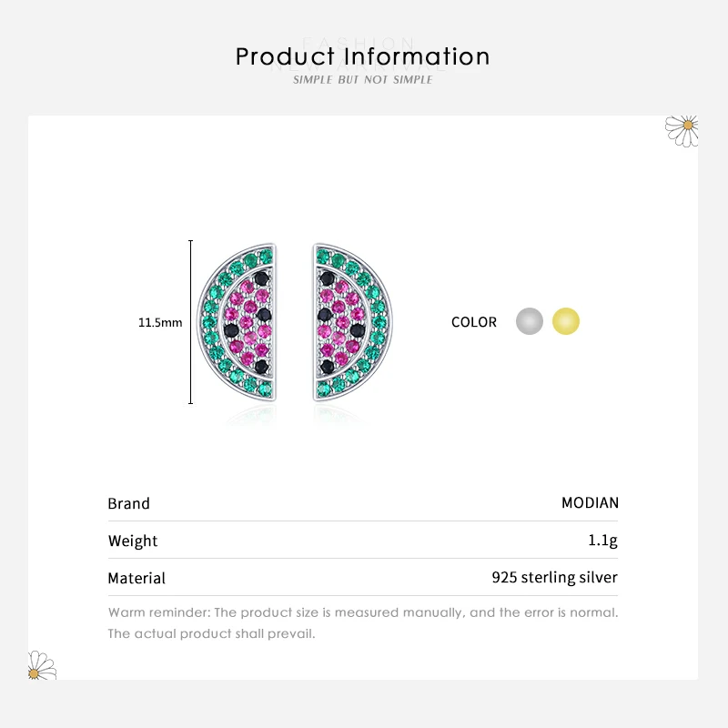Choose the gold color swatch
Screen dimensions: 728x728
[x=566, y=321]
